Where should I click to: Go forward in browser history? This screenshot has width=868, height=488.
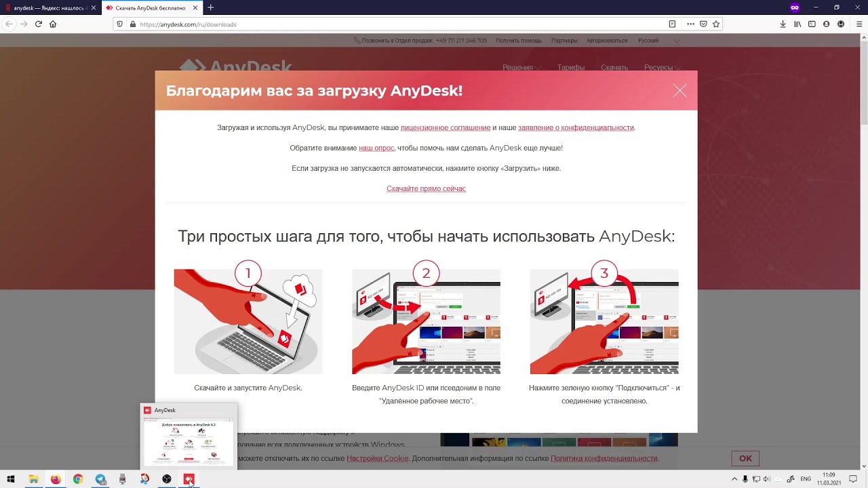(24, 24)
